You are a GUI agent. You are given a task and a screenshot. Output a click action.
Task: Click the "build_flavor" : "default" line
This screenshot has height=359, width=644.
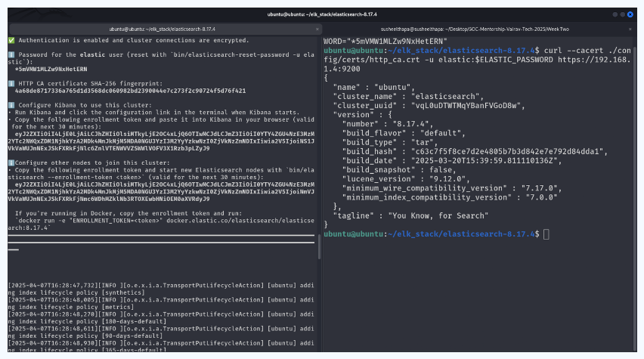point(404,133)
